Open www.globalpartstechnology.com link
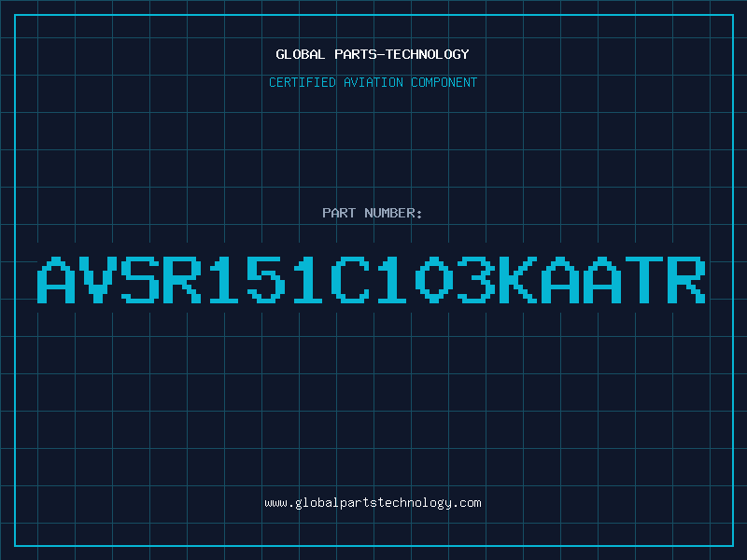The image size is (747, 560). point(373,503)
